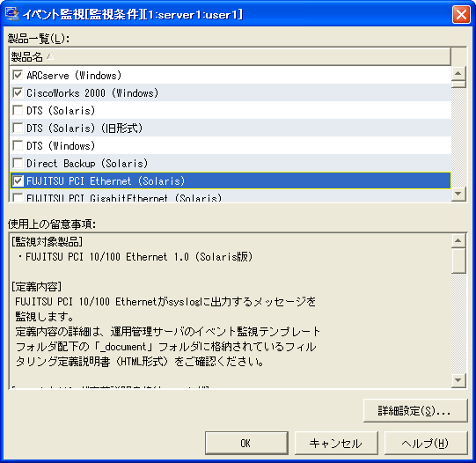This screenshot has width=476, height=463.
Task: Click the notes area scroll up arrow
Action: pyautogui.click(x=458, y=241)
